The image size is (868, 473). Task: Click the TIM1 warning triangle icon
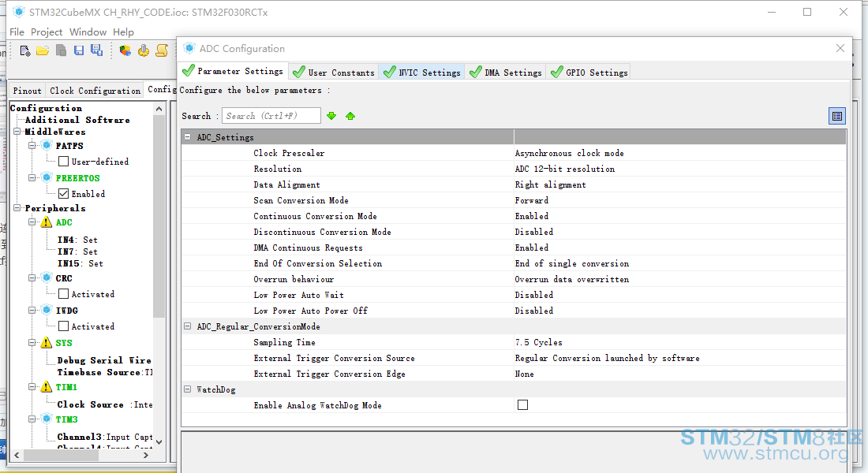pyautogui.click(x=47, y=387)
